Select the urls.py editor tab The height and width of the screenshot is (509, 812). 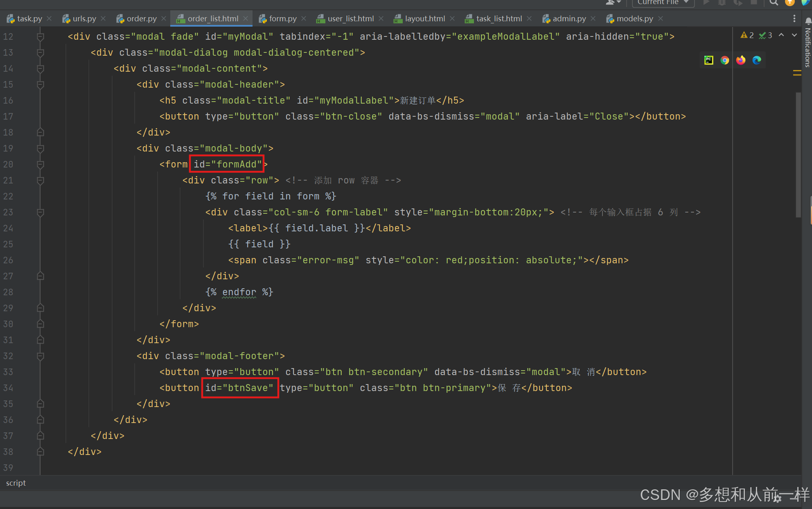pos(84,18)
